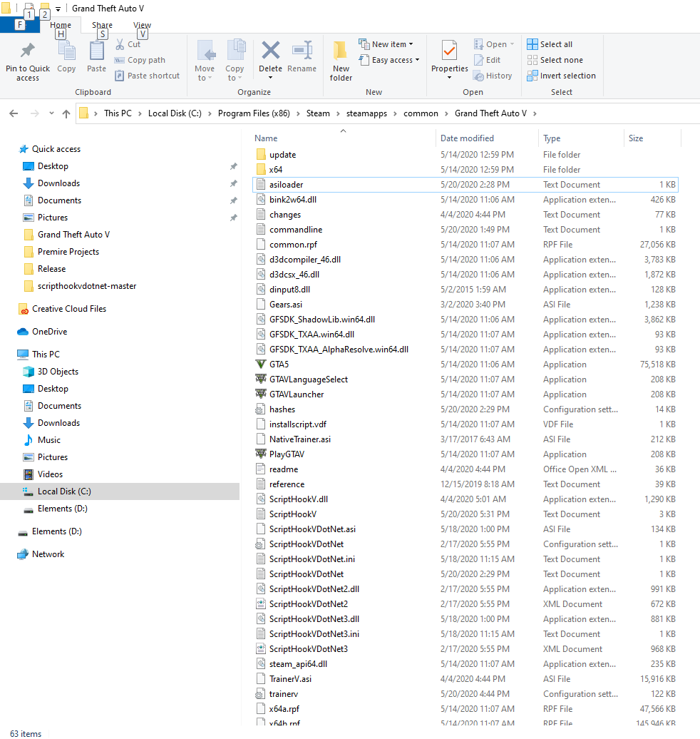Image resolution: width=700 pixels, height=739 pixels.
Task: Switch to the View ribbon tab
Action: (142, 25)
